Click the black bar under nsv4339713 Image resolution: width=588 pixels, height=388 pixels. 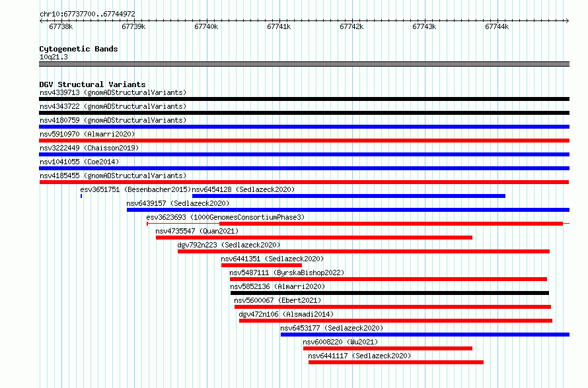click(x=304, y=99)
